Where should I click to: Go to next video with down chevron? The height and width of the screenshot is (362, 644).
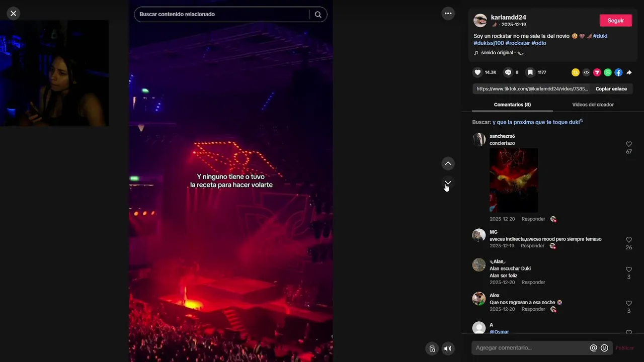click(448, 183)
